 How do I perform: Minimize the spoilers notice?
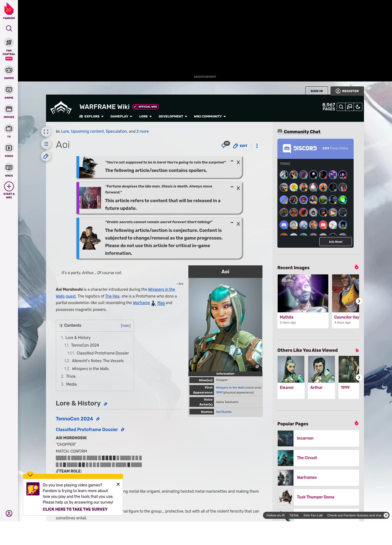tap(232, 161)
